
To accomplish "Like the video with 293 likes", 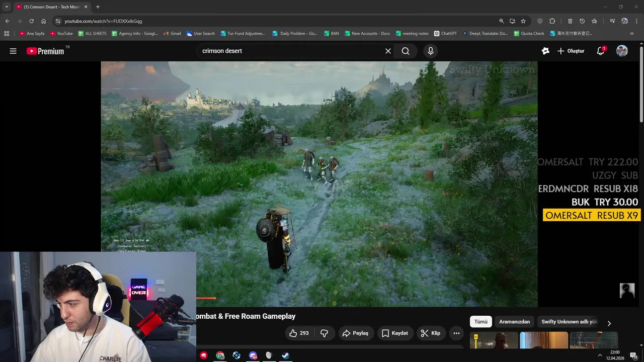I will point(299,333).
